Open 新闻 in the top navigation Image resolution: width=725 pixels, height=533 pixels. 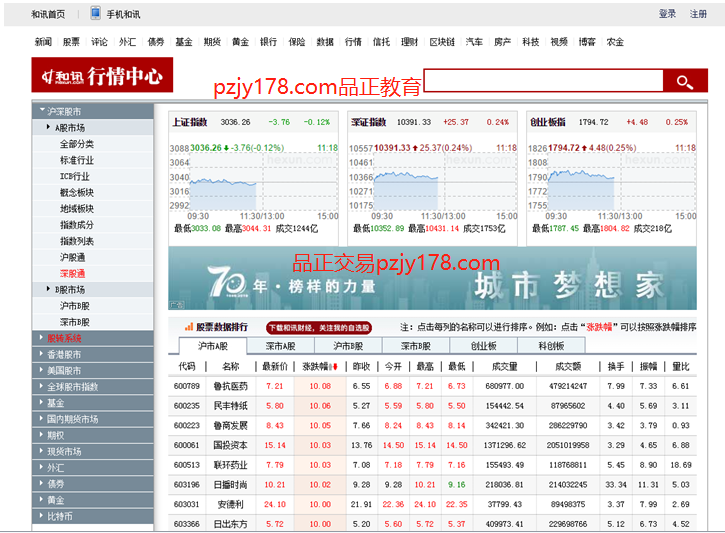(x=43, y=42)
